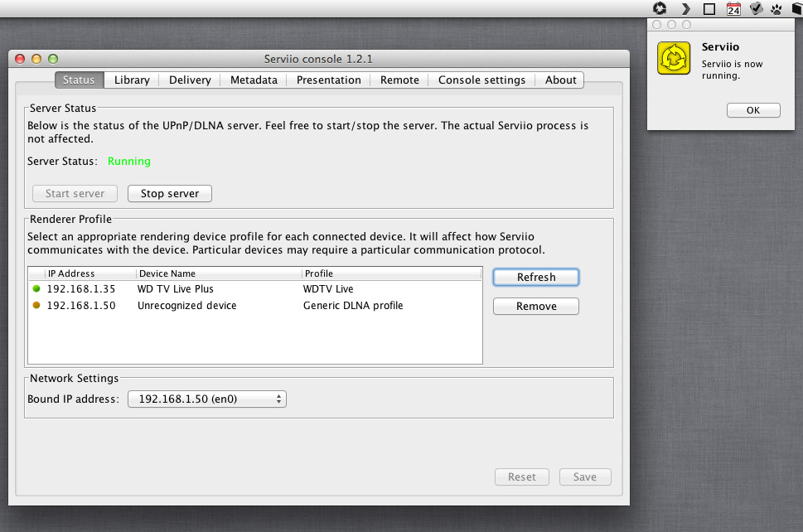Stop the server with Stop server button
This screenshot has height=532, width=803.
point(170,194)
